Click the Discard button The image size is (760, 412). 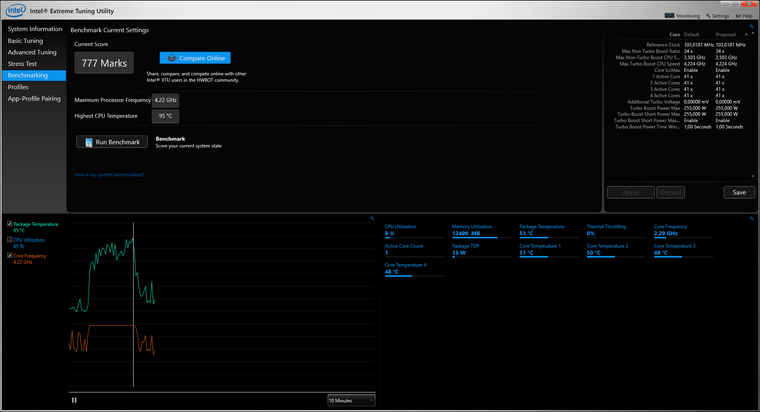(671, 192)
